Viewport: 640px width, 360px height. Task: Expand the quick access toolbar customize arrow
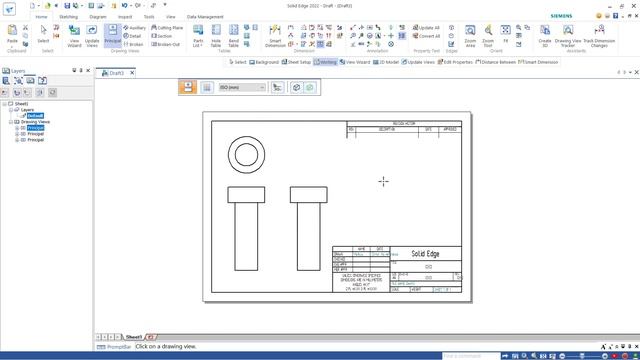(165, 5)
